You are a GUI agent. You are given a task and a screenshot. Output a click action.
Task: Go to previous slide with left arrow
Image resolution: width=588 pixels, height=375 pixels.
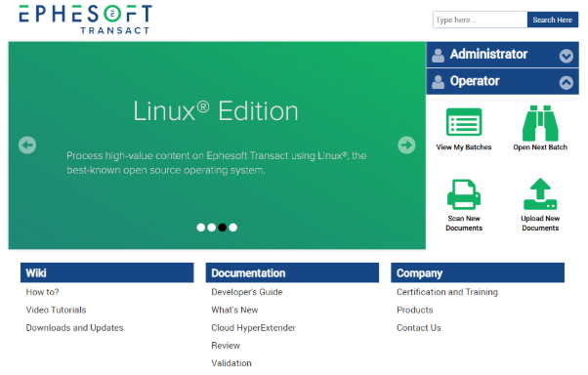[x=27, y=146]
